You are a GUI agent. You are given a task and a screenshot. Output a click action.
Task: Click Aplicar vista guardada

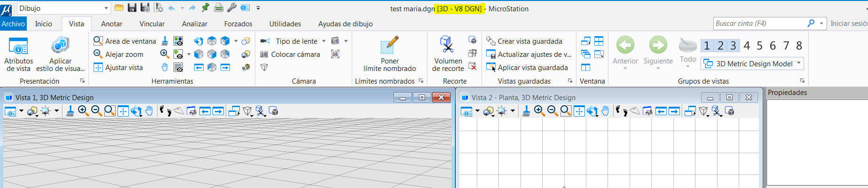point(527,68)
